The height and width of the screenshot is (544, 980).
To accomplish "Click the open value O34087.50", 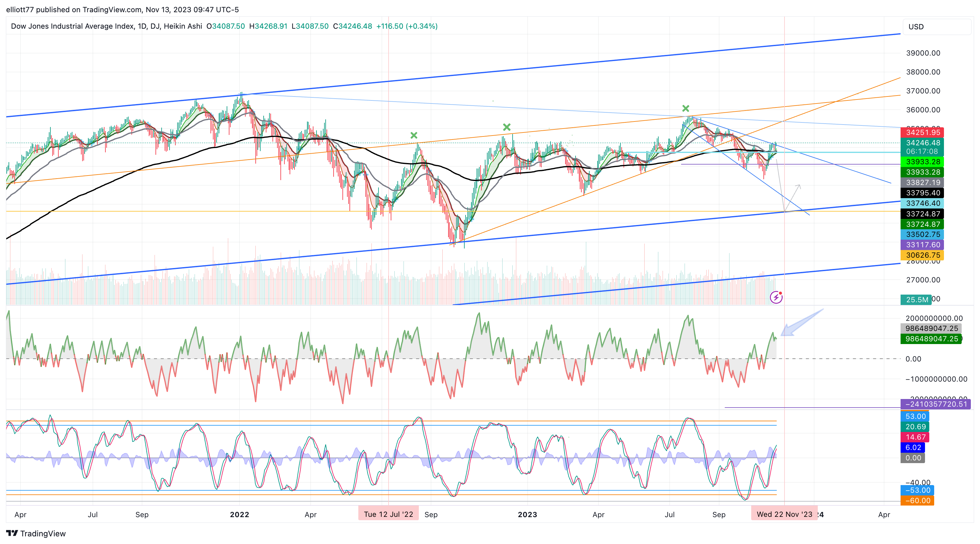I will click(225, 26).
